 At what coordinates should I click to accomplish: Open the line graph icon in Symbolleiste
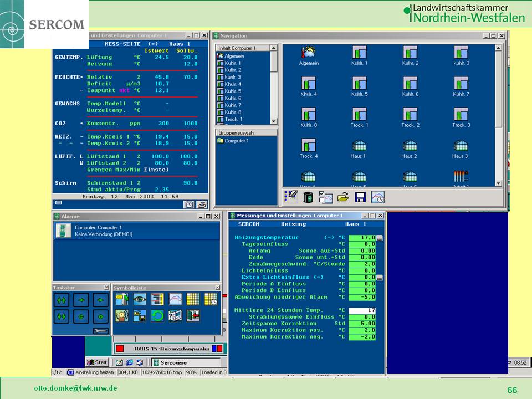point(176,300)
